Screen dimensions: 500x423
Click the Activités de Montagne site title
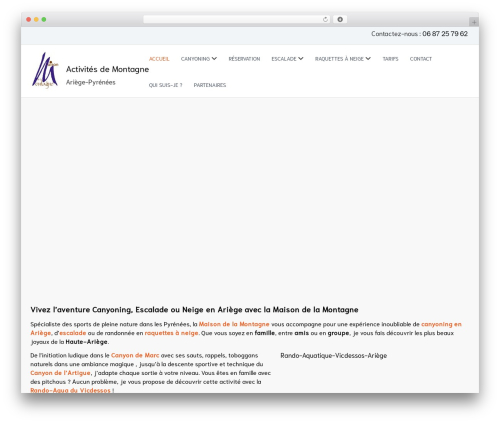pyautogui.click(x=107, y=69)
